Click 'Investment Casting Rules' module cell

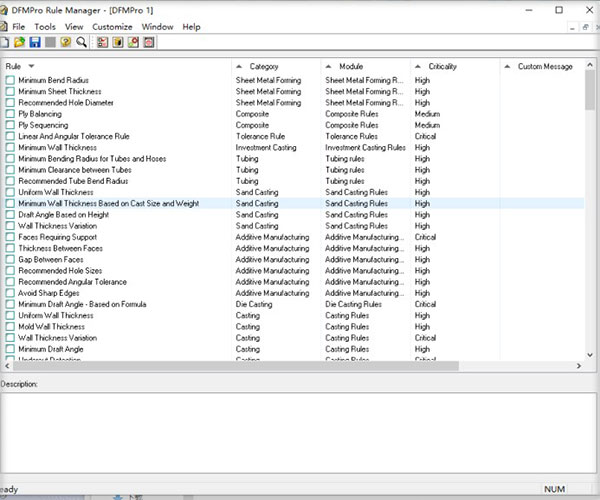pos(365,147)
